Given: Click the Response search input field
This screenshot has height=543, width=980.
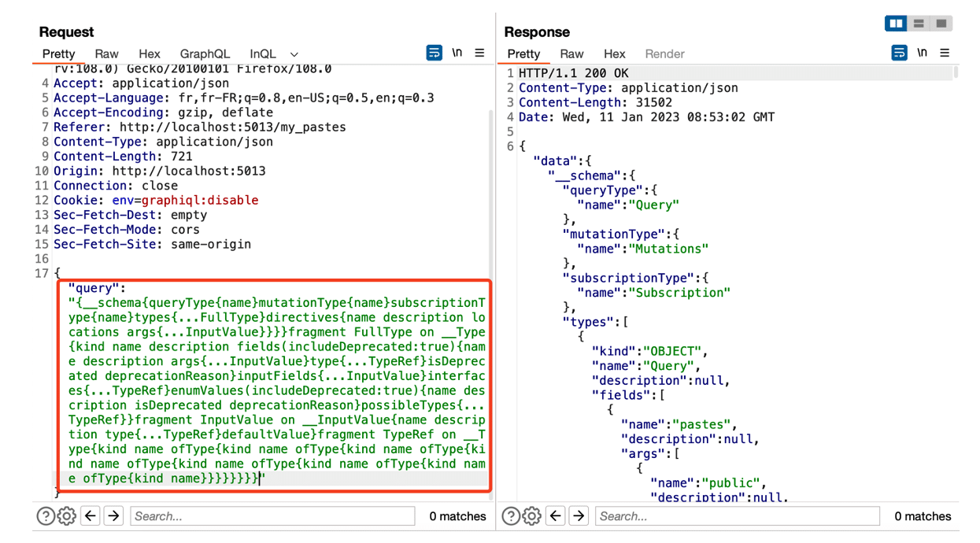Looking at the screenshot, I should pos(737,516).
